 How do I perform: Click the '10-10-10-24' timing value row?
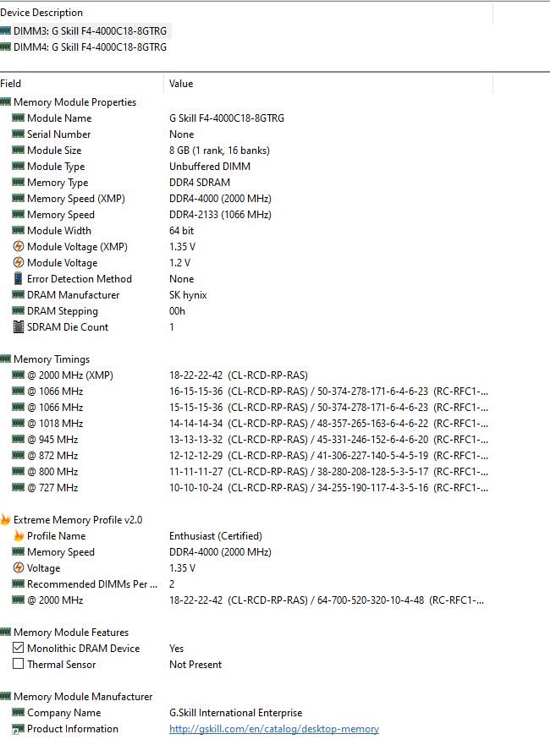pos(328,487)
